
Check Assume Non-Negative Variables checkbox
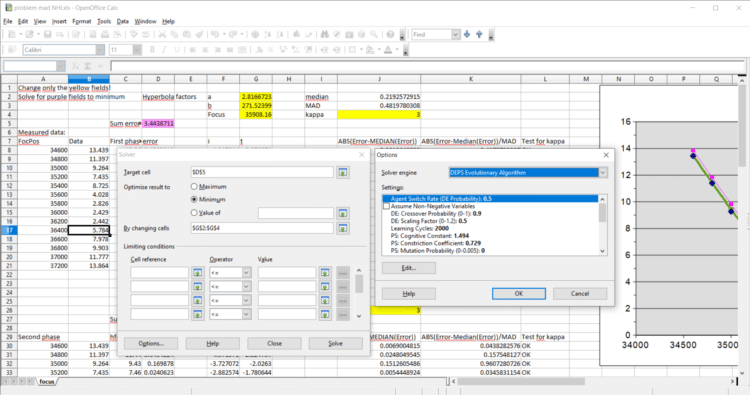(x=386, y=206)
